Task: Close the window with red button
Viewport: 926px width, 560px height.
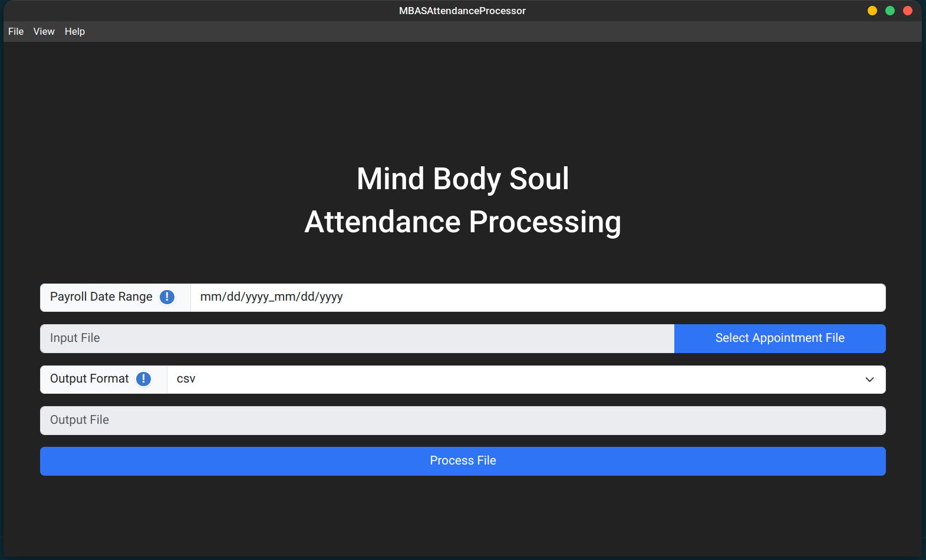Action: click(x=908, y=11)
